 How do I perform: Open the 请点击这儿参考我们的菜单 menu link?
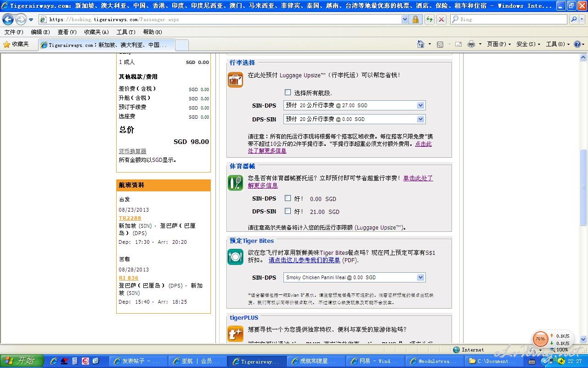tap(304, 260)
